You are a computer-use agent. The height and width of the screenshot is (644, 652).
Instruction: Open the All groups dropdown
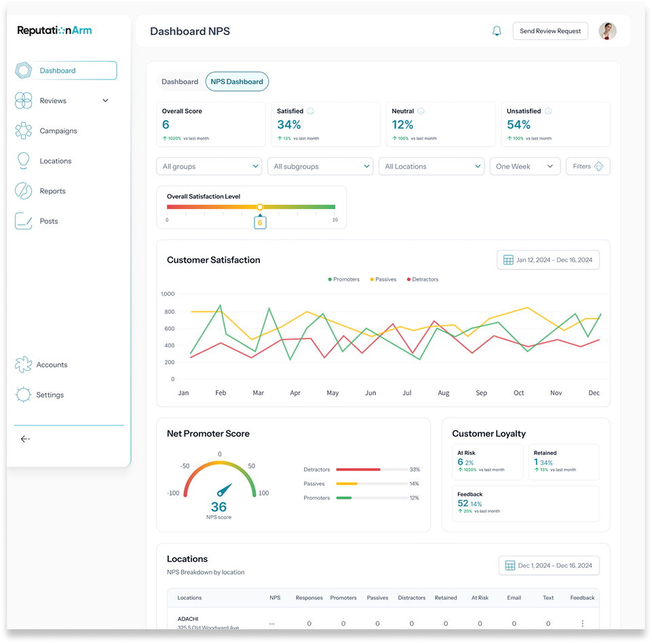click(x=209, y=166)
